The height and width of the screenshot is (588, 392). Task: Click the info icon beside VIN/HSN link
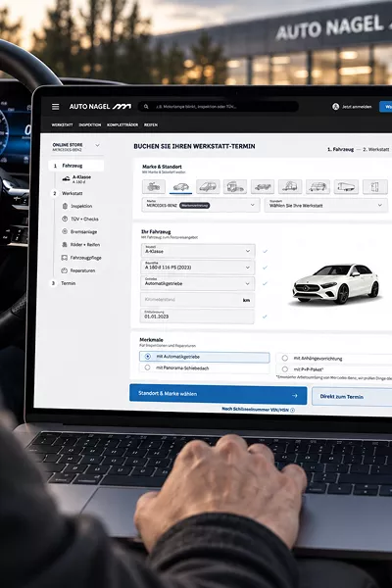[x=293, y=410]
